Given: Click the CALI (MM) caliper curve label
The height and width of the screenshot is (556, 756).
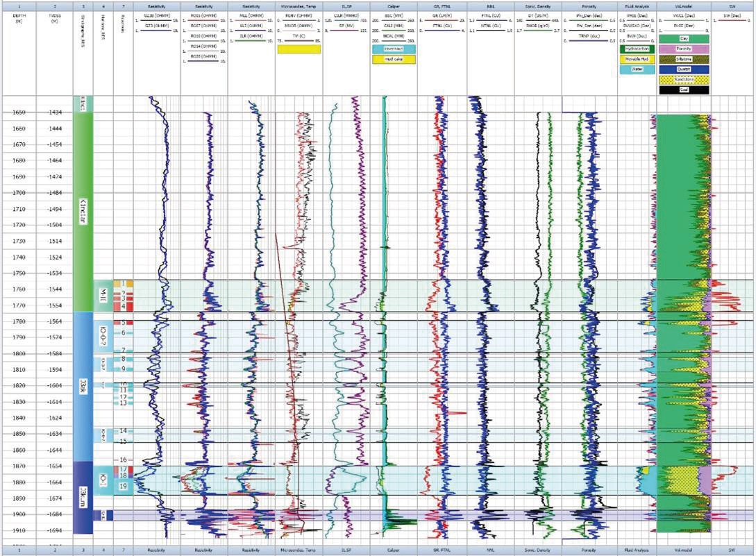Looking at the screenshot, I should (x=394, y=26).
